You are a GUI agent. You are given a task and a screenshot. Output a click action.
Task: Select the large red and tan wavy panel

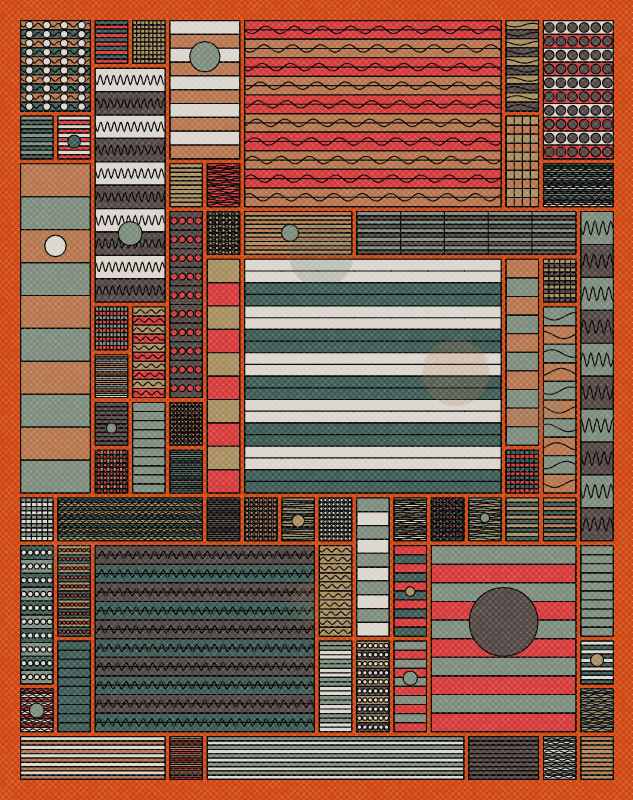click(x=372, y=113)
